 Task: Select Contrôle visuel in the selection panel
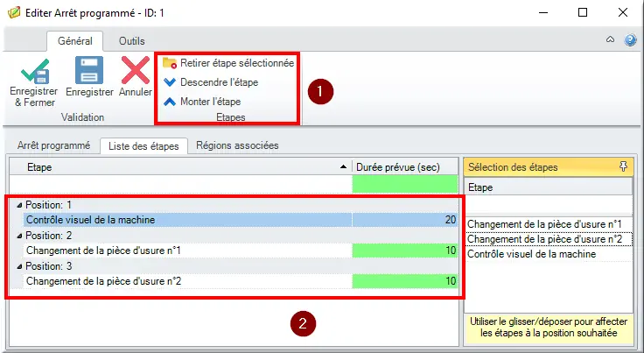[549, 254]
